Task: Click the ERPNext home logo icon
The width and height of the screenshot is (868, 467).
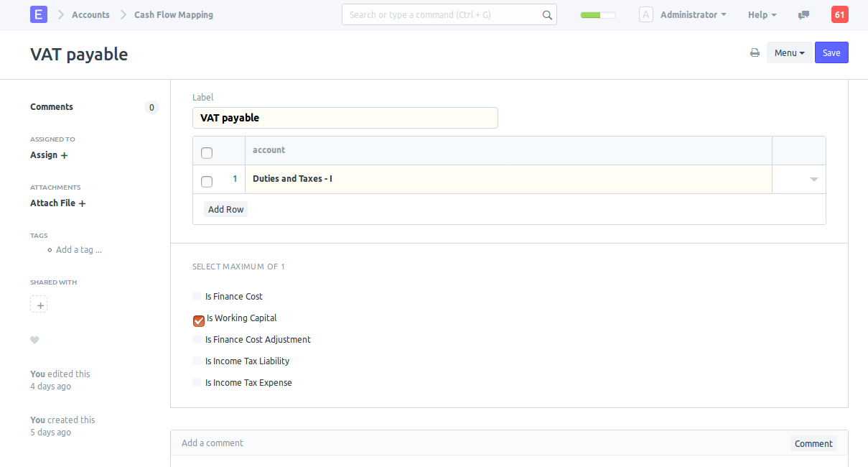Action: click(39, 14)
